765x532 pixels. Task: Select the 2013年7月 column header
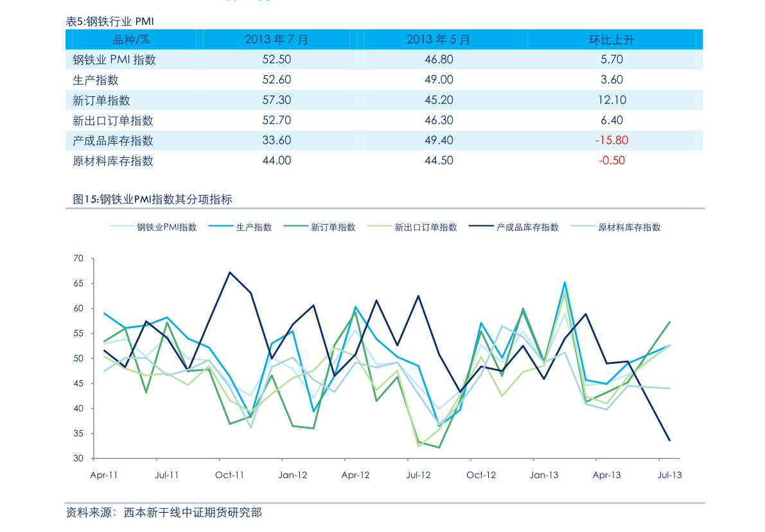coord(276,40)
